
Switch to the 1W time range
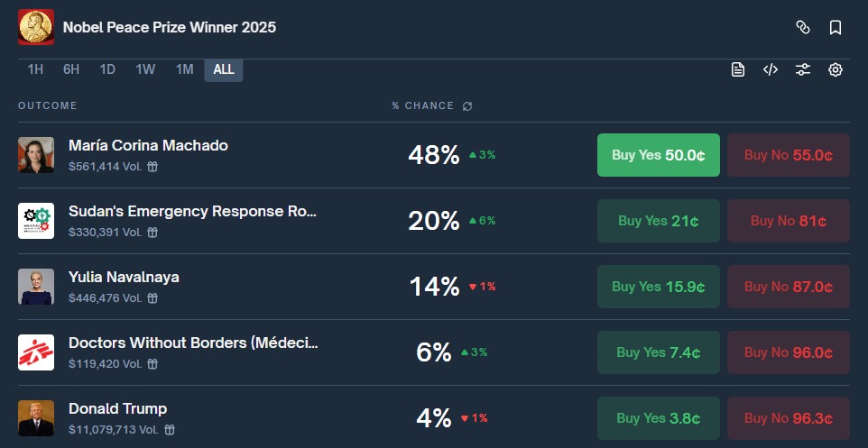[x=145, y=69]
